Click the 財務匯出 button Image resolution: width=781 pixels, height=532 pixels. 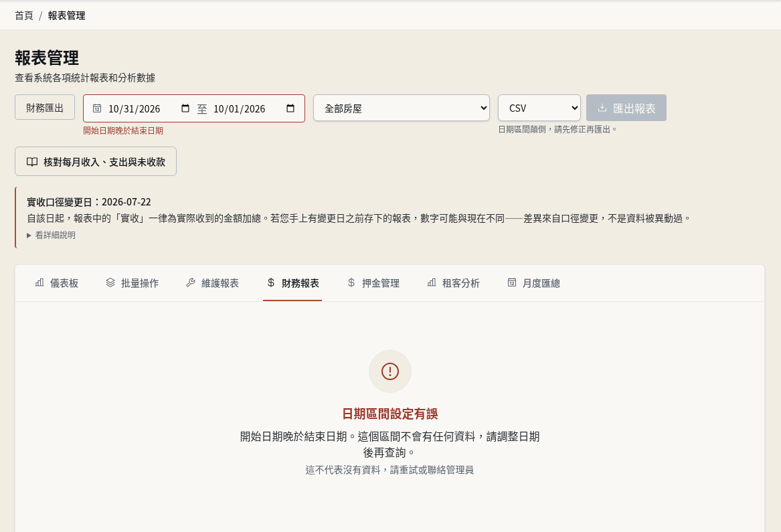click(x=45, y=108)
